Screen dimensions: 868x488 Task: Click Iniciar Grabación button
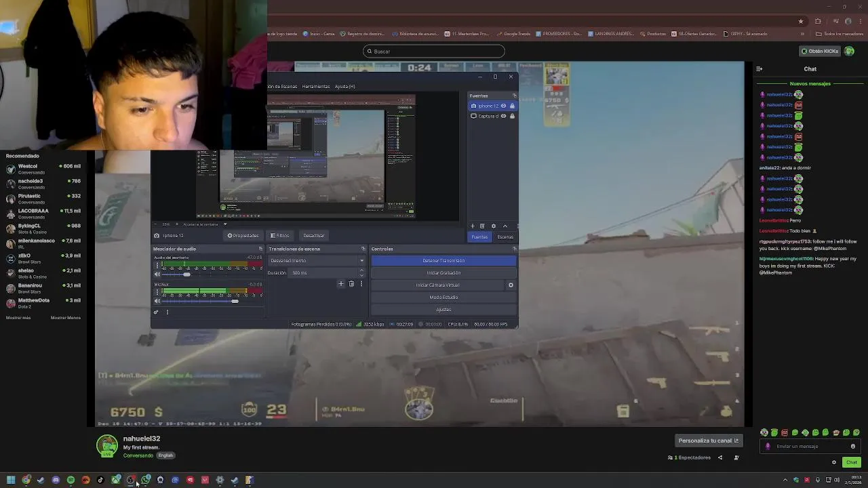443,272
